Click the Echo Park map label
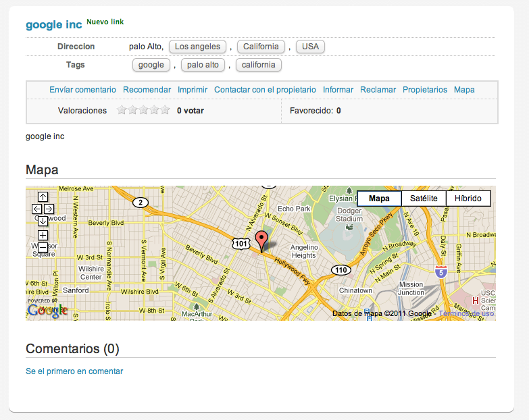The height and width of the screenshot is (420, 529). (294, 209)
